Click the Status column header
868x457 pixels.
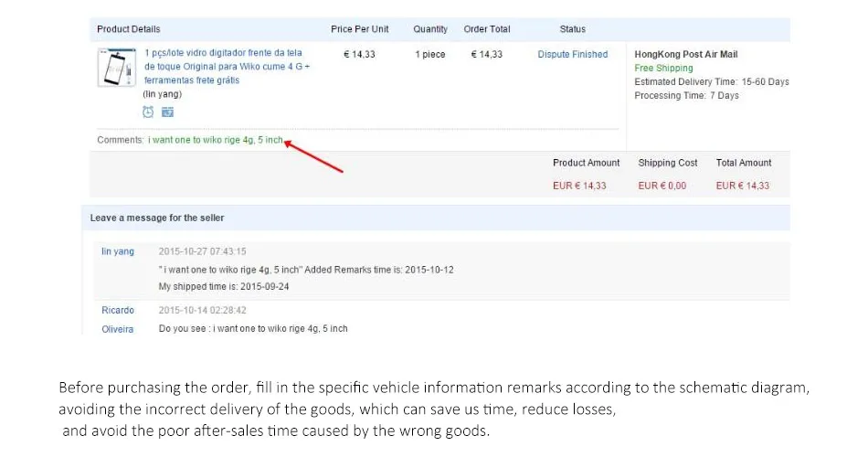(573, 29)
